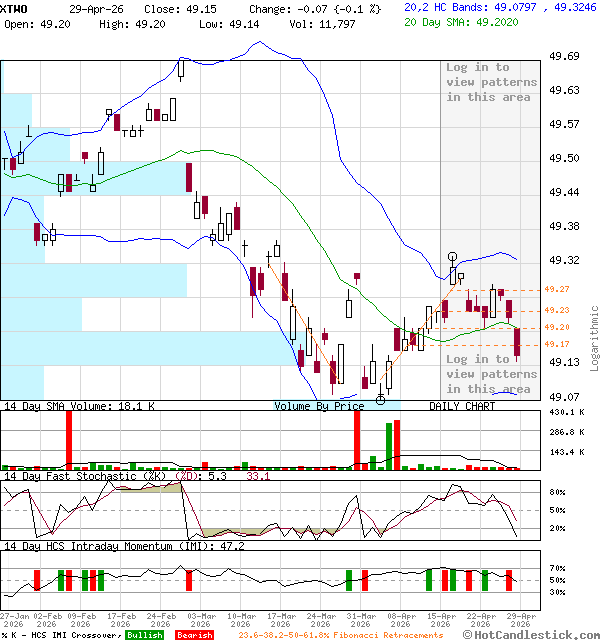
Task: Click the 'DAILY CHART' label
Action: point(462,407)
